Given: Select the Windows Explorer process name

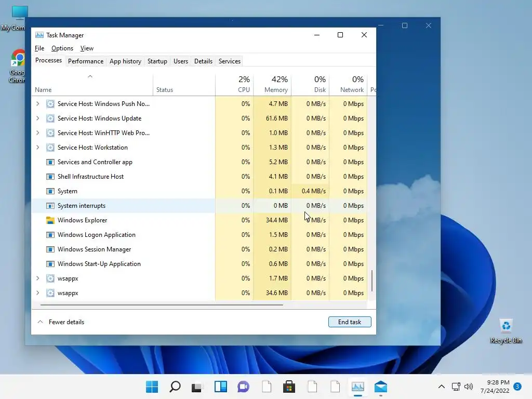Looking at the screenshot, I should (82, 220).
